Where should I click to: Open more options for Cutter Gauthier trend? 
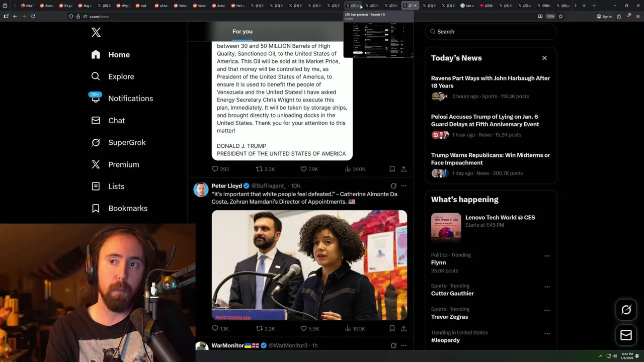[x=547, y=287]
